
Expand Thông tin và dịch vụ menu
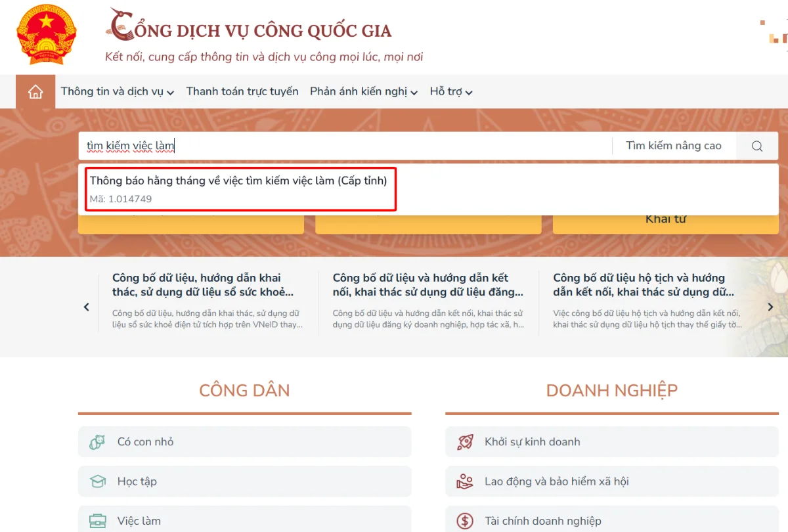click(x=118, y=92)
